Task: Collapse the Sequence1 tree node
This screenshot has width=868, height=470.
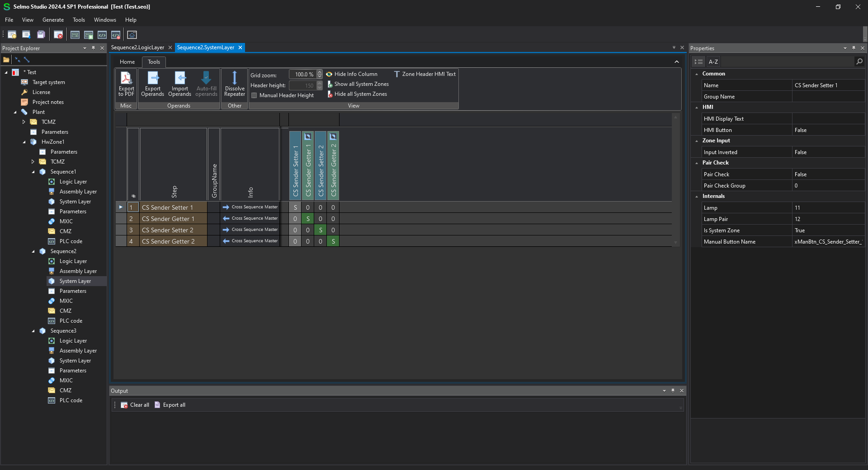Action: point(33,172)
